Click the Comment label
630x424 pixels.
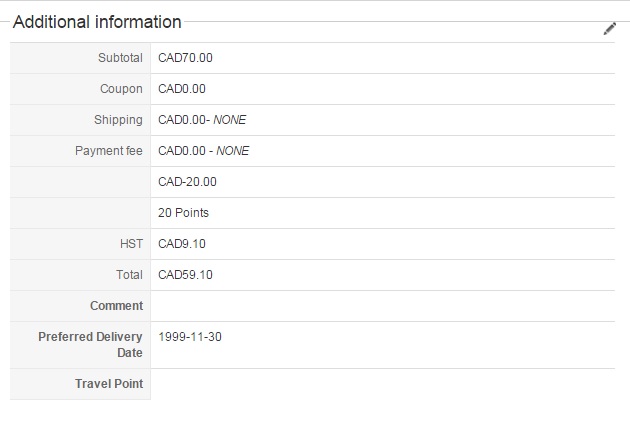pos(116,306)
